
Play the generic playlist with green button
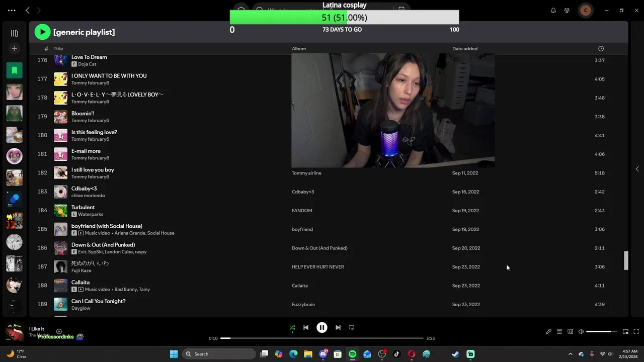(42, 32)
